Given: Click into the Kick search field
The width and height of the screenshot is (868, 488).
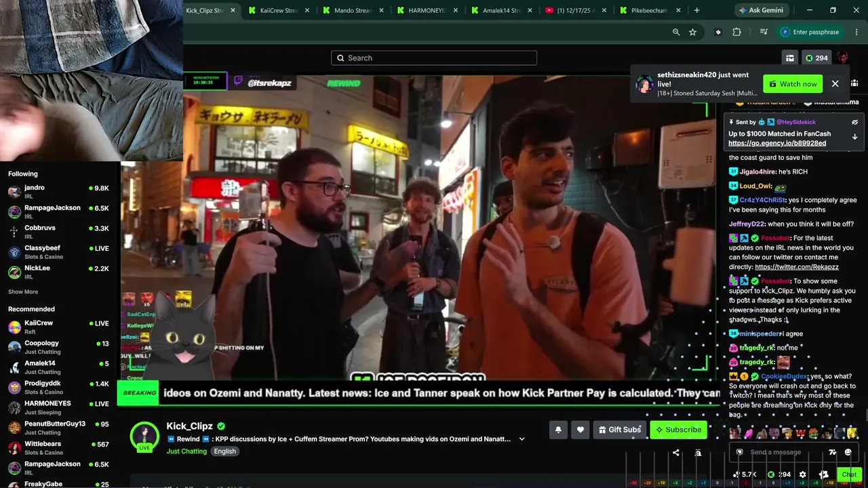Looking at the screenshot, I should click(434, 58).
